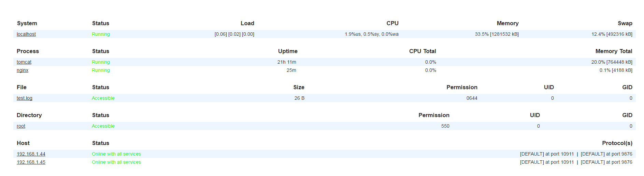Viewport: 644px width, 176px height.
Task: Click localhost Running status text
Action: coord(101,34)
